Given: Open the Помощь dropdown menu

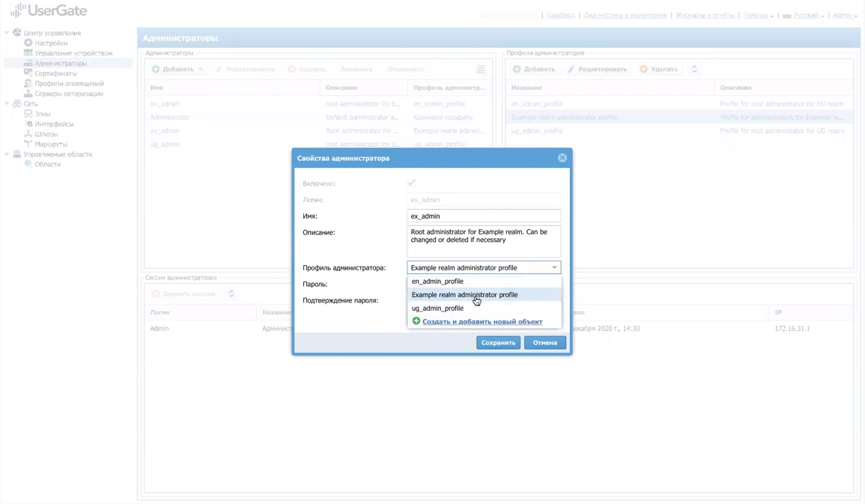Looking at the screenshot, I should (x=759, y=16).
